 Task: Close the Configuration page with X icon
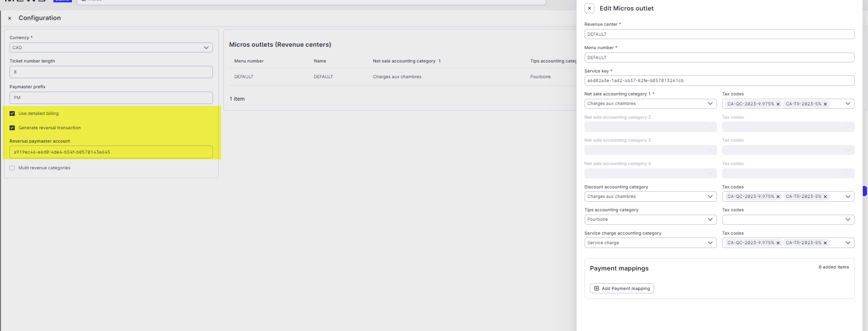tap(10, 18)
